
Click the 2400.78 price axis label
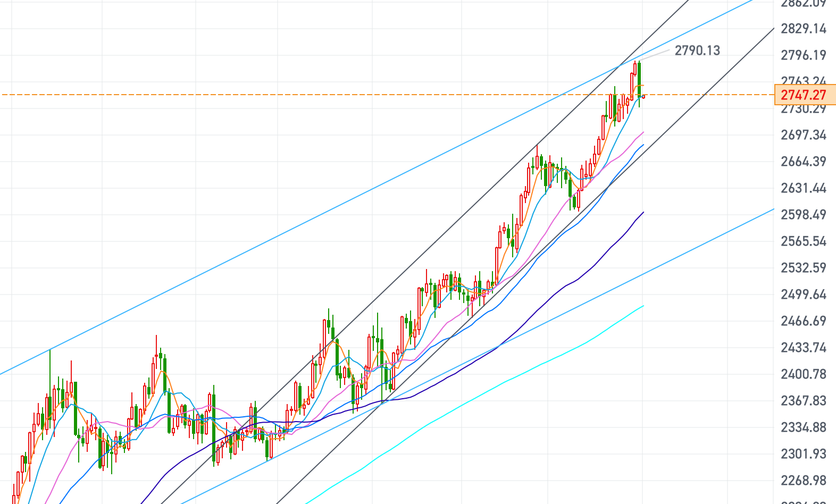(x=804, y=374)
